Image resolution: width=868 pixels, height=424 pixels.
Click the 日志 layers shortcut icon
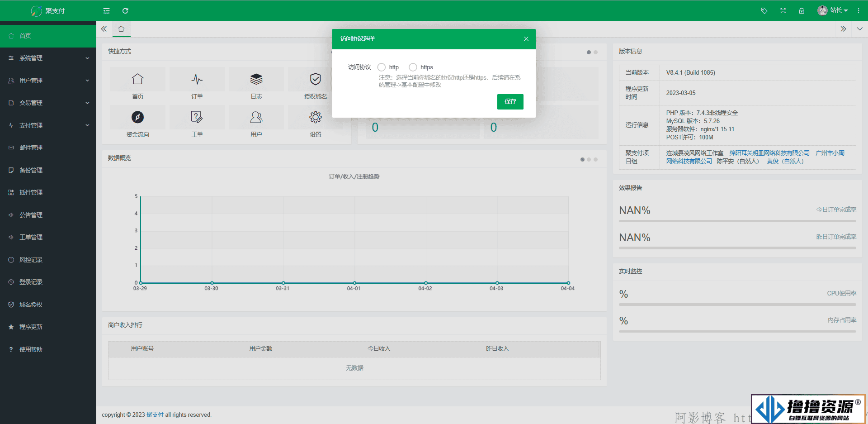(256, 79)
